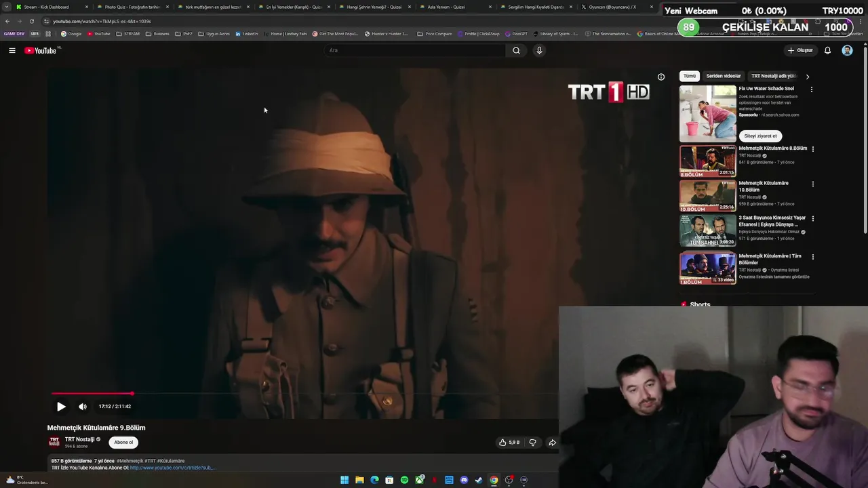Click the Oluştur create button
The image size is (868, 488).
click(800, 50)
